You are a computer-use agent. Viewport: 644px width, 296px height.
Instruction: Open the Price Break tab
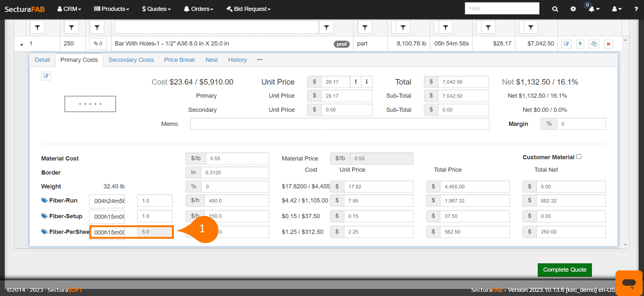pyautogui.click(x=180, y=60)
